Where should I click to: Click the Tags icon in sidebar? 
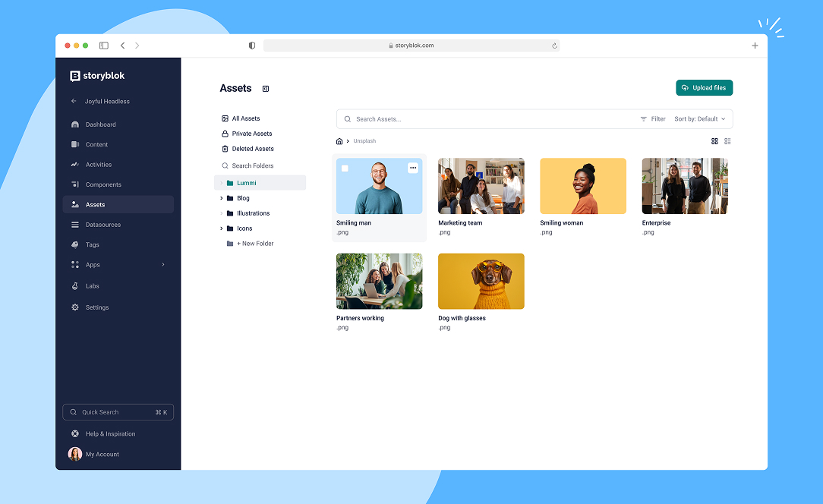[75, 244]
